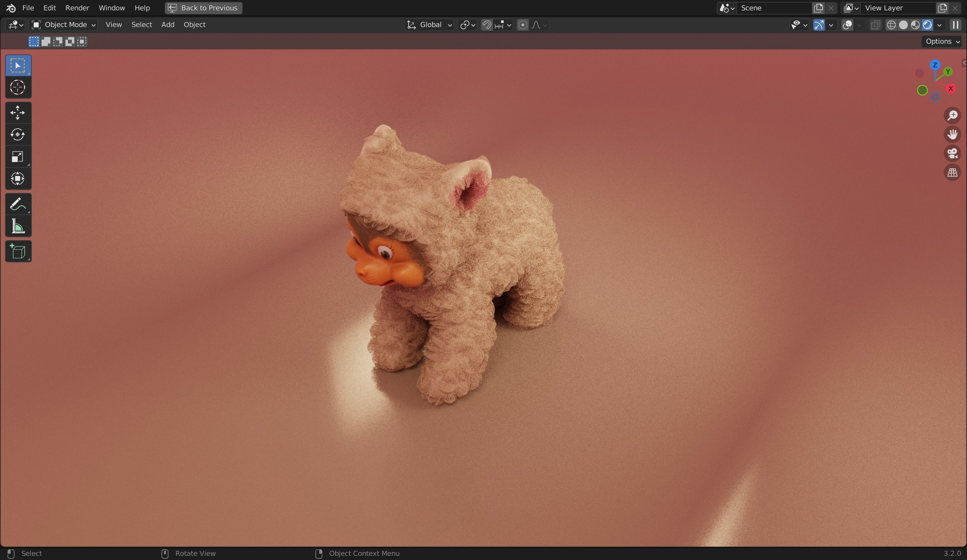The image size is (967, 560).
Task: Switch to Wireframe shading
Action: pos(891,25)
